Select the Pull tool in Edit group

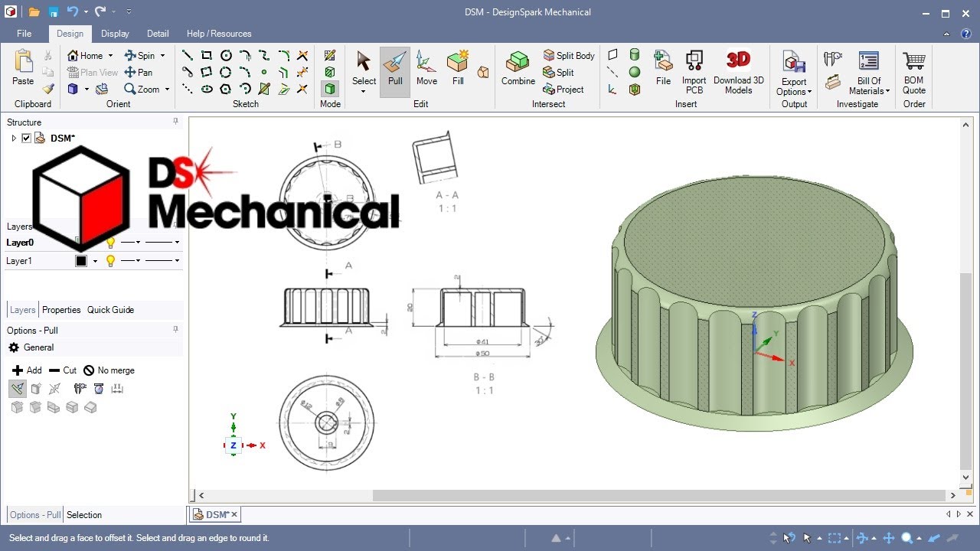pyautogui.click(x=395, y=71)
